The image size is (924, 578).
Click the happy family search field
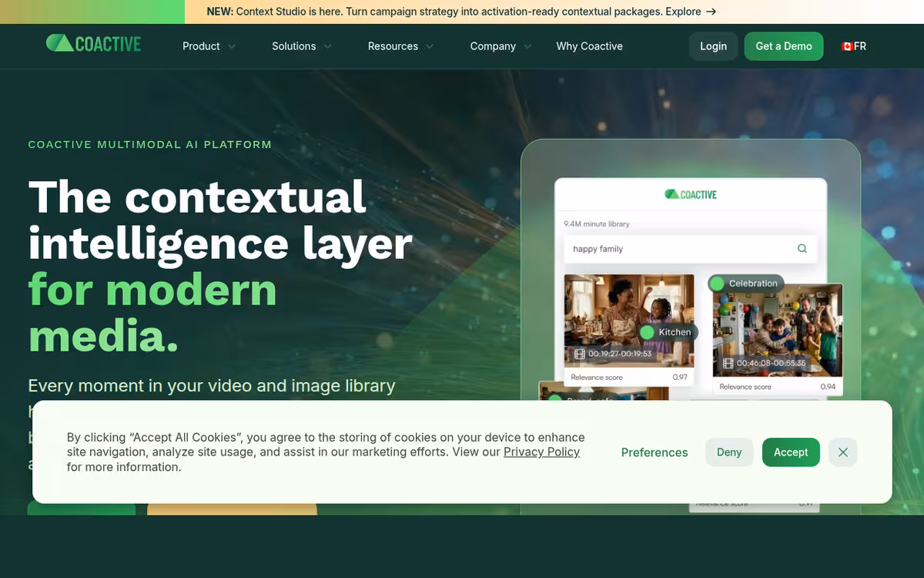click(690, 249)
